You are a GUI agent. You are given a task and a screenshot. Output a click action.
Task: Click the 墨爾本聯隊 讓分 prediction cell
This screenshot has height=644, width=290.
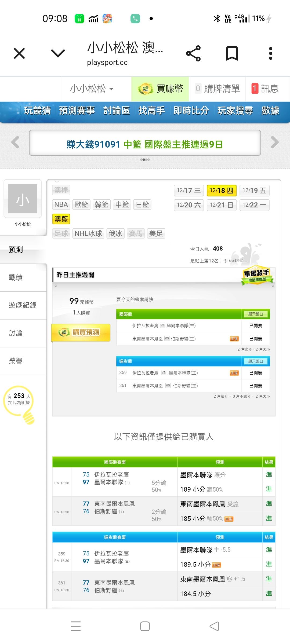pyautogui.click(x=220, y=475)
